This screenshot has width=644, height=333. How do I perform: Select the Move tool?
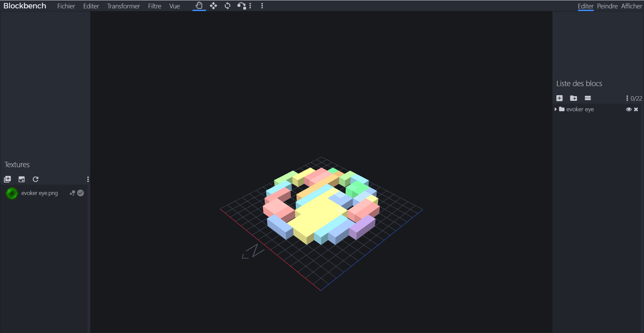[213, 6]
